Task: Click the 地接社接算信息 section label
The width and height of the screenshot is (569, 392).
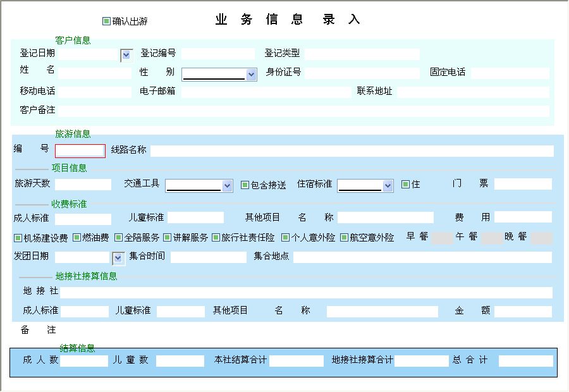Action: 87,276
